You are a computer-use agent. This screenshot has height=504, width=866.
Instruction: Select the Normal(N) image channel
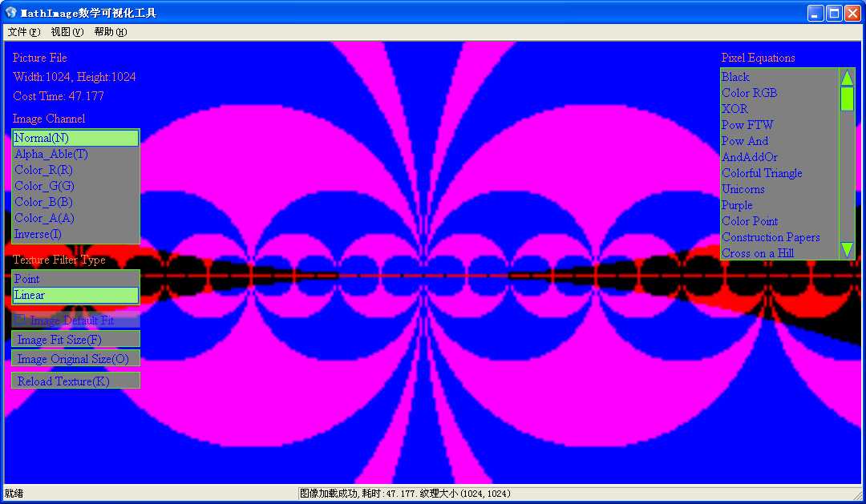[75, 138]
